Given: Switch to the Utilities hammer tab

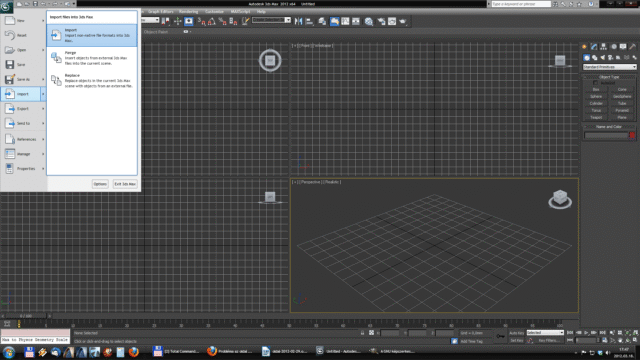Looking at the screenshot, I should click(633, 47).
